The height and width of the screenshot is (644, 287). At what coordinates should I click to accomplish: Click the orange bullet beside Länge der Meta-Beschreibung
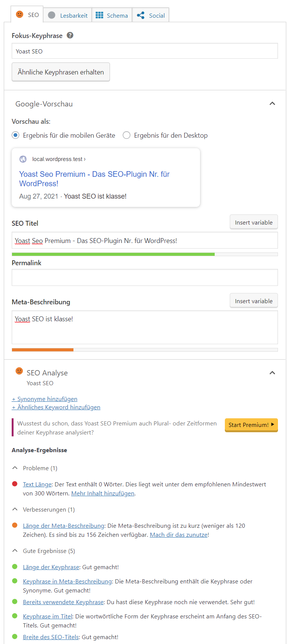tap(15, 526)
